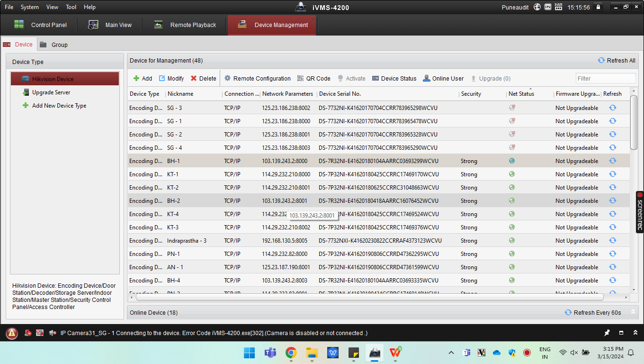
Task: Refresh the Indraprastha - 3 device row
Action: [612, 240]
